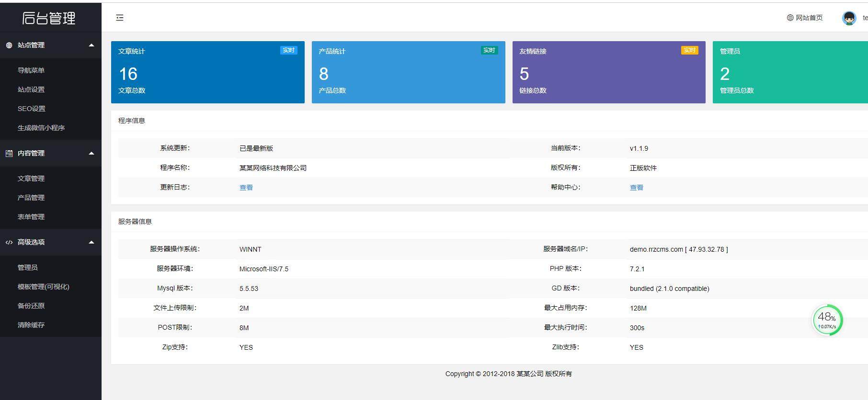Click the 最大占用内存 value 128M
Screen dimensions: 868x400
click(x=638, y=308)
